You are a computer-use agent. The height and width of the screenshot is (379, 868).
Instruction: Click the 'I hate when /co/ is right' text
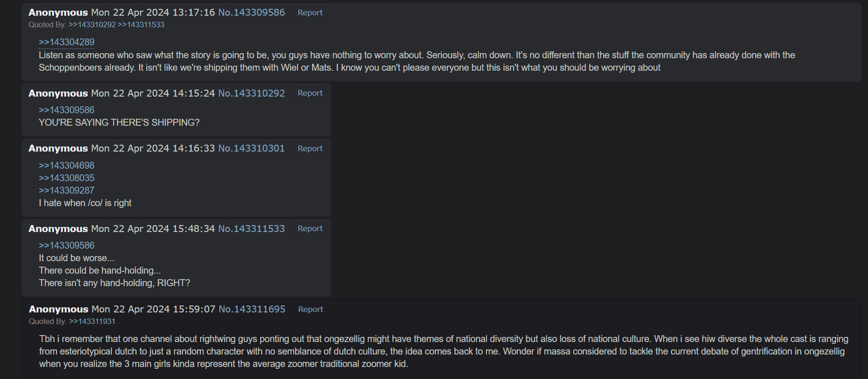pos(85,203)
